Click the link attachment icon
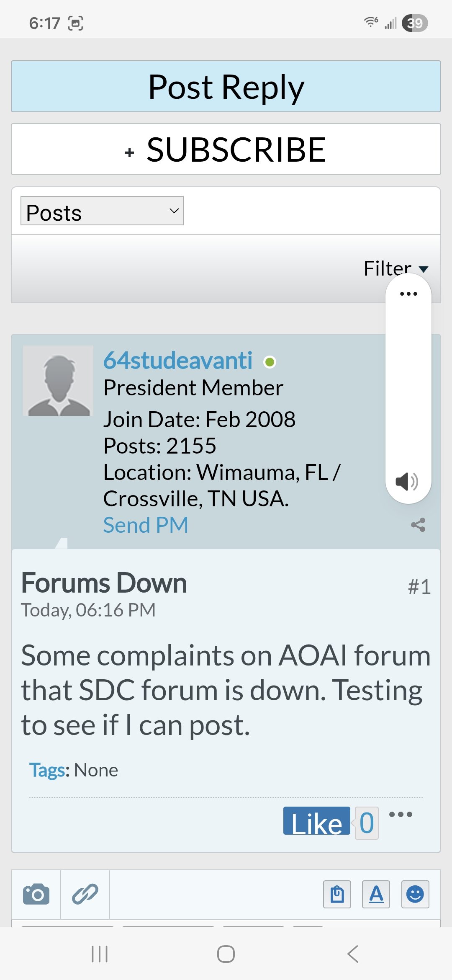 [x=85, y=894]
